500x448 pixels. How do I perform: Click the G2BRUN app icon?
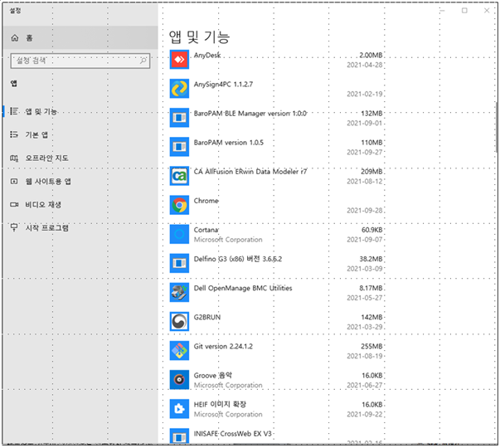pyautogui.click(x=179, y=321)
